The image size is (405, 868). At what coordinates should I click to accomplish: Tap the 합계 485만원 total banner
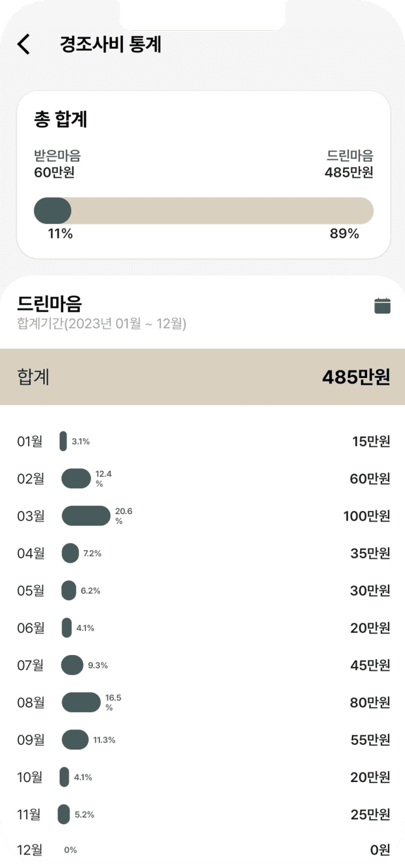[202, 377]
